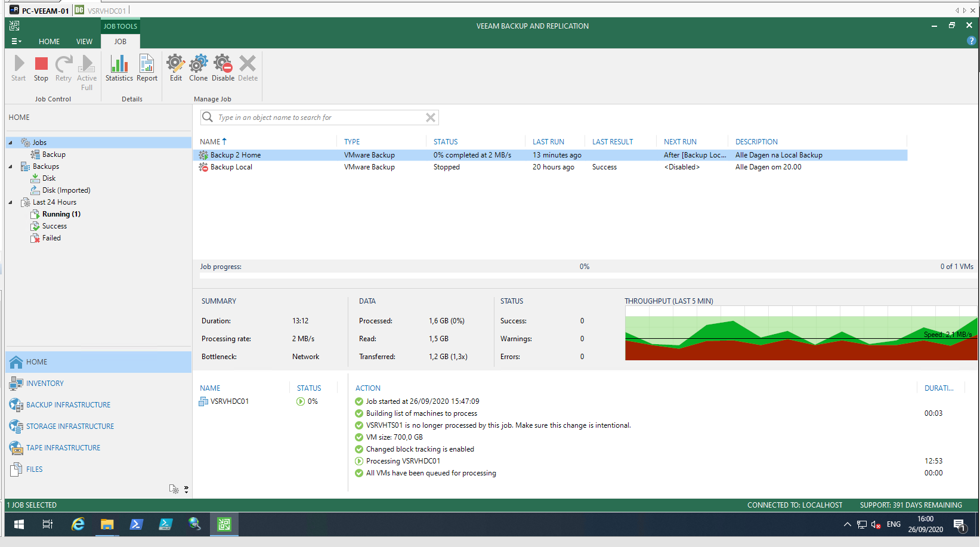Open the job Report
Screen dimensions: 980x547
point(146,67)
